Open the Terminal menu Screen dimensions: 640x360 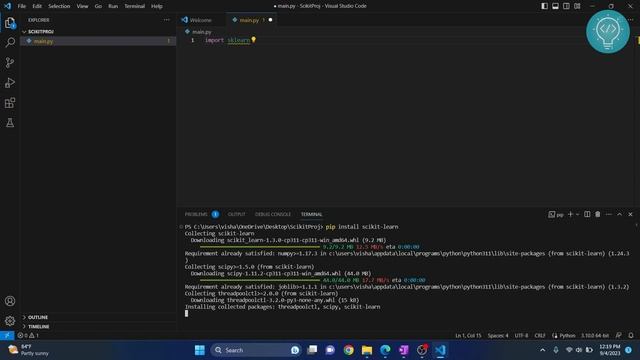coord(135,6)
